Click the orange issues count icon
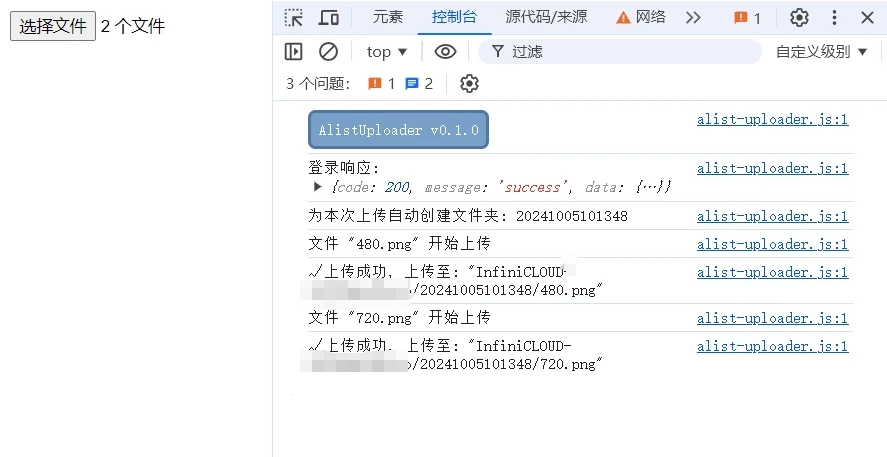887x457 pixels. tap(375, 84)
